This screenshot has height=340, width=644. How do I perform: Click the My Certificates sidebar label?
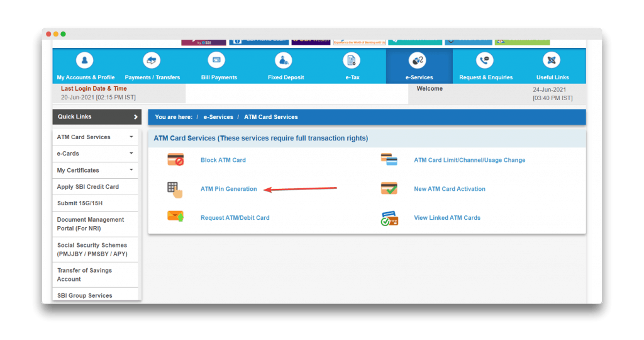click(x=77, y=170)
